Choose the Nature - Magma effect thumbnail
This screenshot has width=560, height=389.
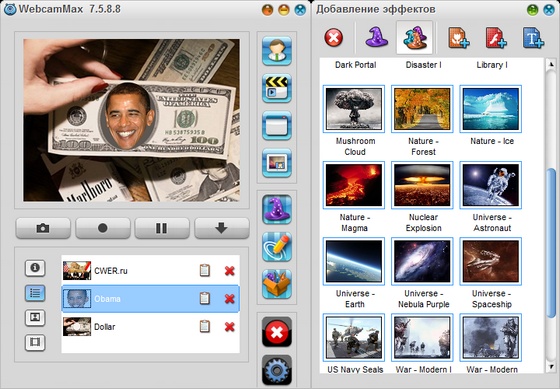coord(354,185)
